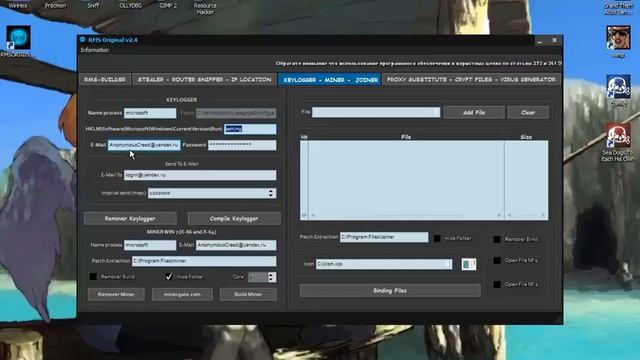Click the Size column horizontal scrollbar
This screenshot has height=360, width=640.
point(526,215)
